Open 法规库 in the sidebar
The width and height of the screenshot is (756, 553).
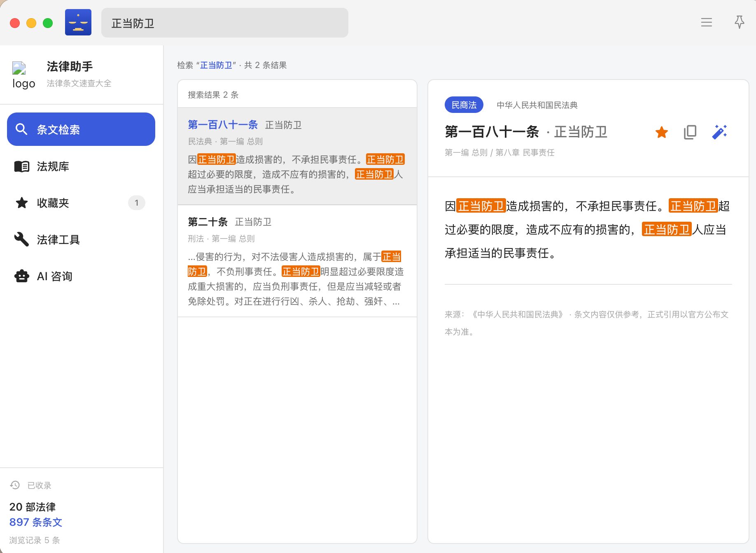81,166
